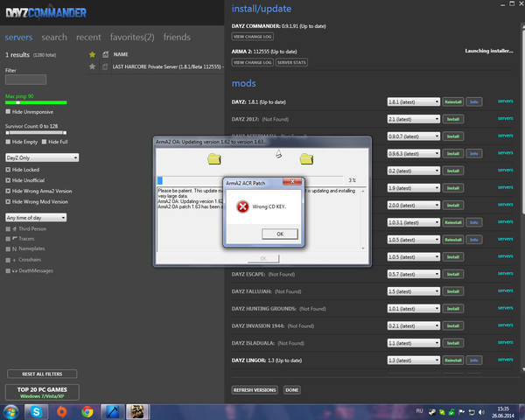Image resolution: width=525 pixels, height=420 pixels.
Task: Open the DAYZ ESCAPE 0.5.7 (latest) dropdown
Action: [x=414, y=274]
